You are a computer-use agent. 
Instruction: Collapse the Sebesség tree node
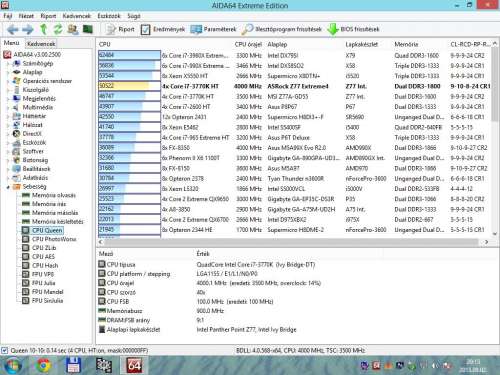point(8,187)
